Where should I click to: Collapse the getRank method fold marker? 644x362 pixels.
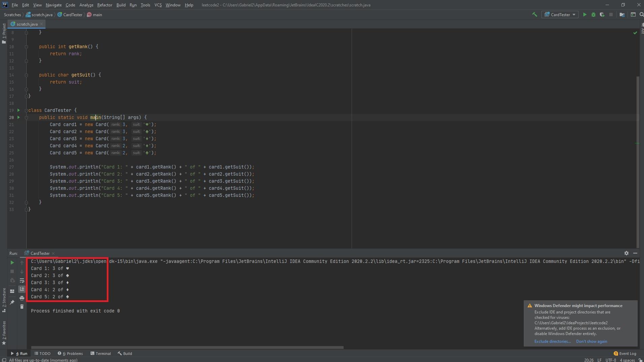[x=26, y=47]
